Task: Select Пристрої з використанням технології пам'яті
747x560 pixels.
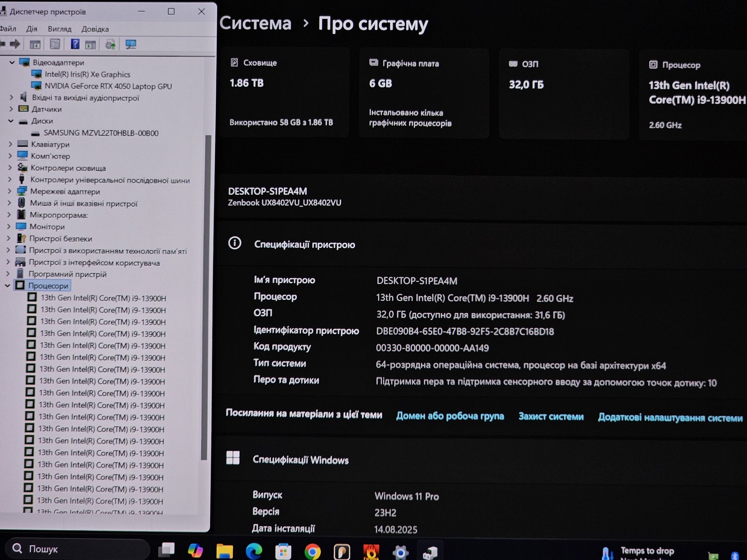Action: [108, 251]
